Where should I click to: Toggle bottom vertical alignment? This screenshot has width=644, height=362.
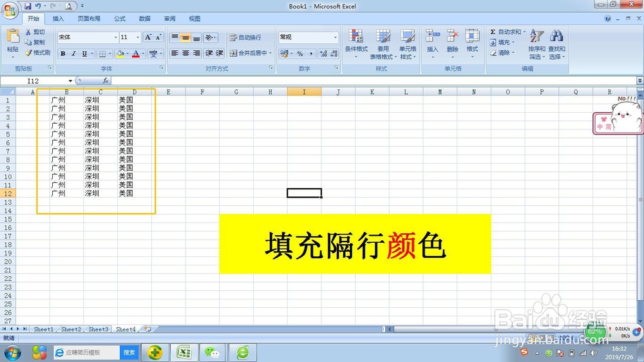click(196, 37)
